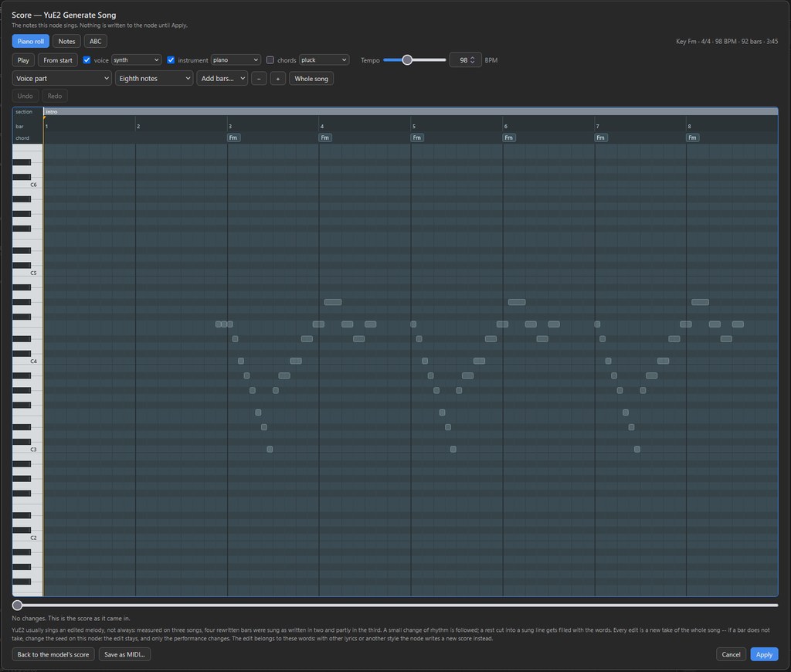Click bar number 8 in ruler
791x672 pixels.
(689, 126)
